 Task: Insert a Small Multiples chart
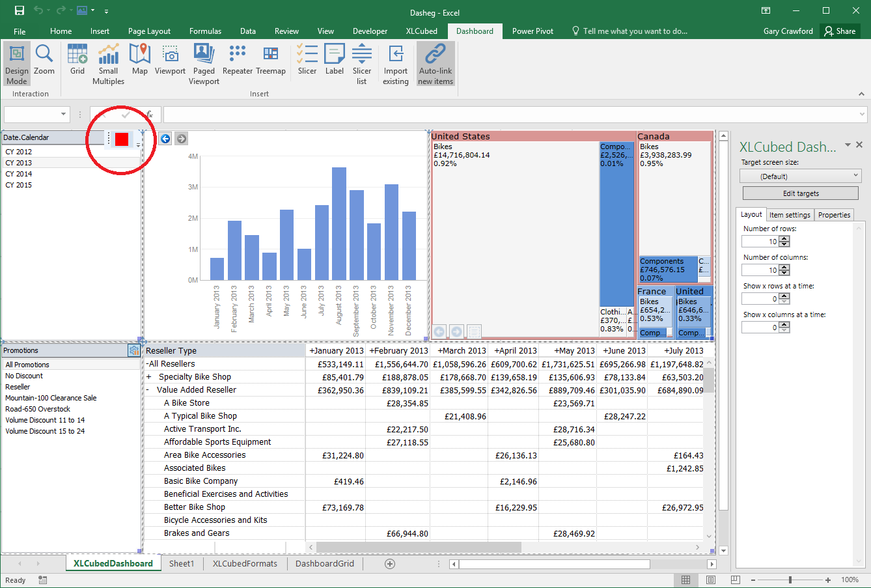pyautogui.click(x=108, y=64)
